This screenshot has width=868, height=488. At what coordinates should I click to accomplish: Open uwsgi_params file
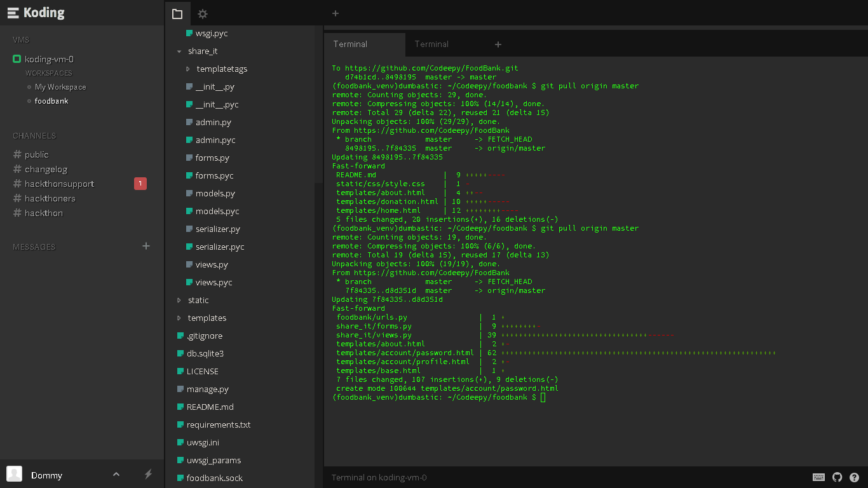(x=214, y=460)
